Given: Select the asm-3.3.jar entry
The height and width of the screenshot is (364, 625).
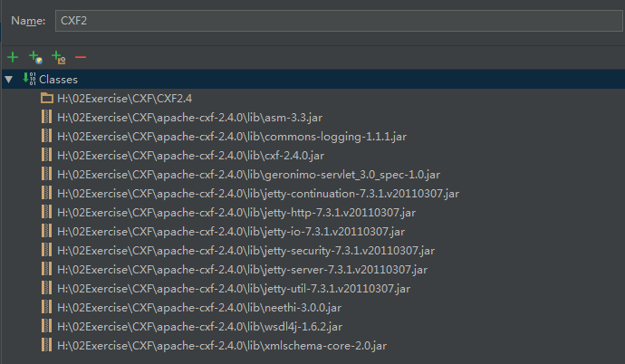Looking at the screenshot, I should 189,118.
